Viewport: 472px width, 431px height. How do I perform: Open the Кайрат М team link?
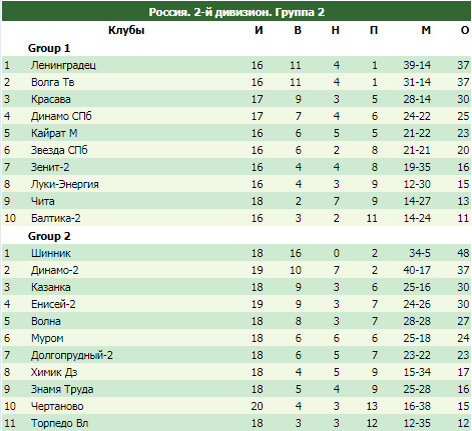pyautogui.click(x=54, y=133)
